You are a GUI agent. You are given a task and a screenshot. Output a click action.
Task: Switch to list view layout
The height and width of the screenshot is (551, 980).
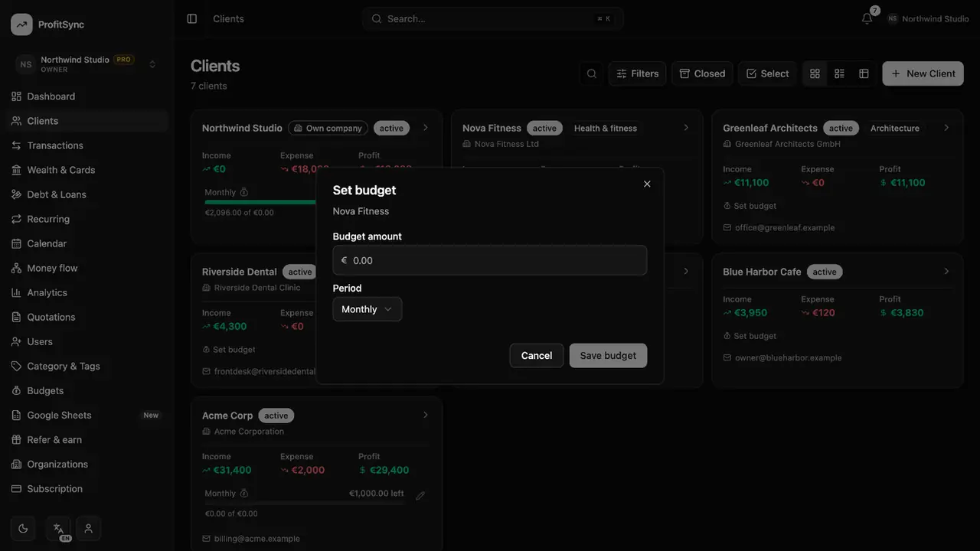(839, 73)
